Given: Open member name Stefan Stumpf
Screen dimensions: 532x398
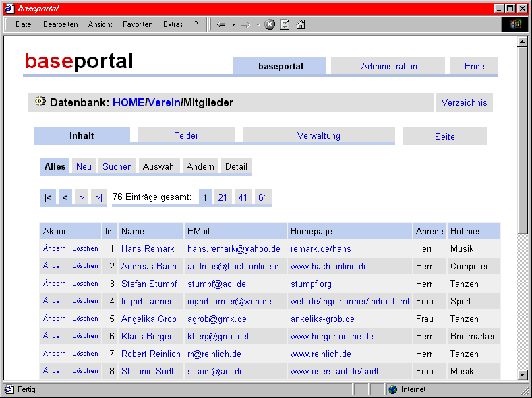Looking at the screenshot, I should pos(149,284).
